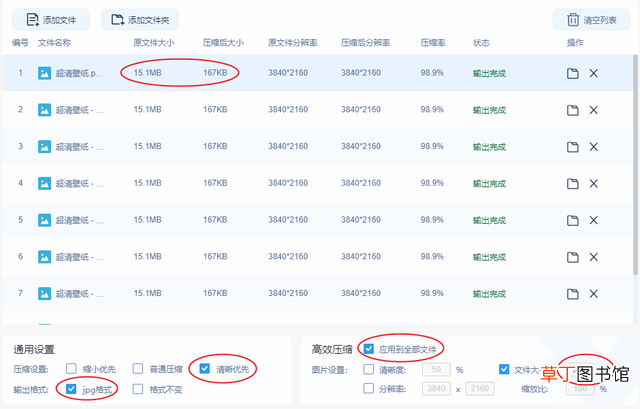Click 输出完成 status in row 7
Viewport: 640px width, 409px height.
click(x=489, y=294)
